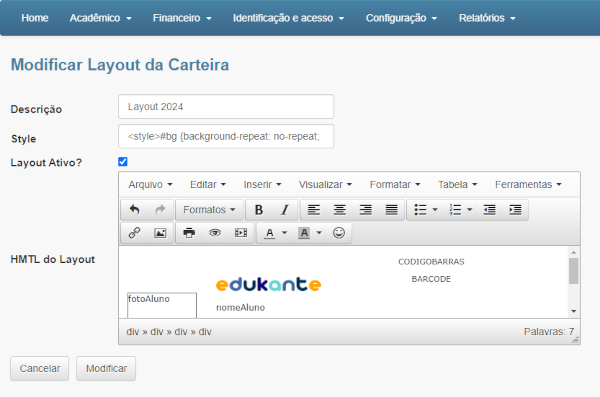Open the Arquivo editor menu
This screenshot has height=397, width=600.
pyautogui.click(x=150, y=185)
